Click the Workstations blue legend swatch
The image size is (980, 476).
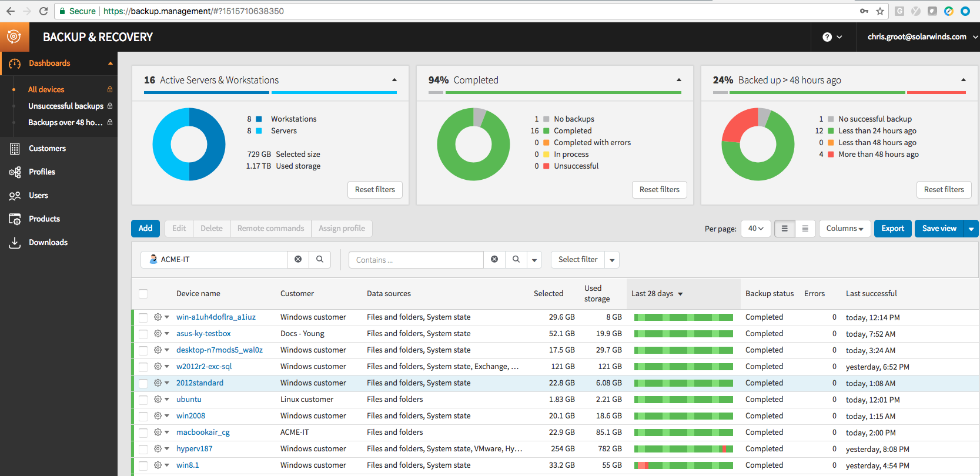pos(259,119)
